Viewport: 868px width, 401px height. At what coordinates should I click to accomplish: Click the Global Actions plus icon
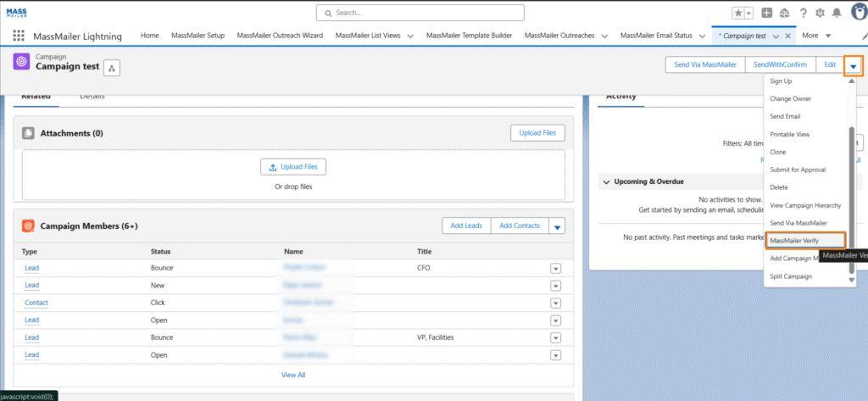[767, 13]
